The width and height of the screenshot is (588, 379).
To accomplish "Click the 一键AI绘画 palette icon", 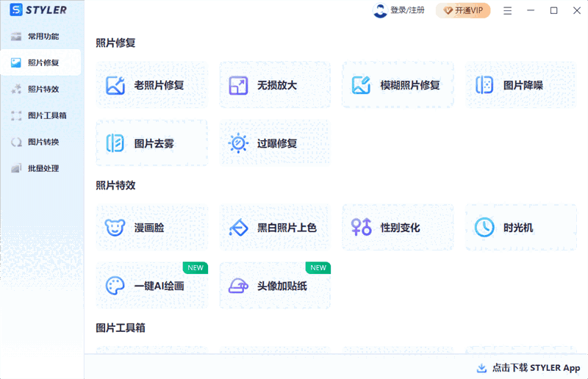I will click(115, 286).
